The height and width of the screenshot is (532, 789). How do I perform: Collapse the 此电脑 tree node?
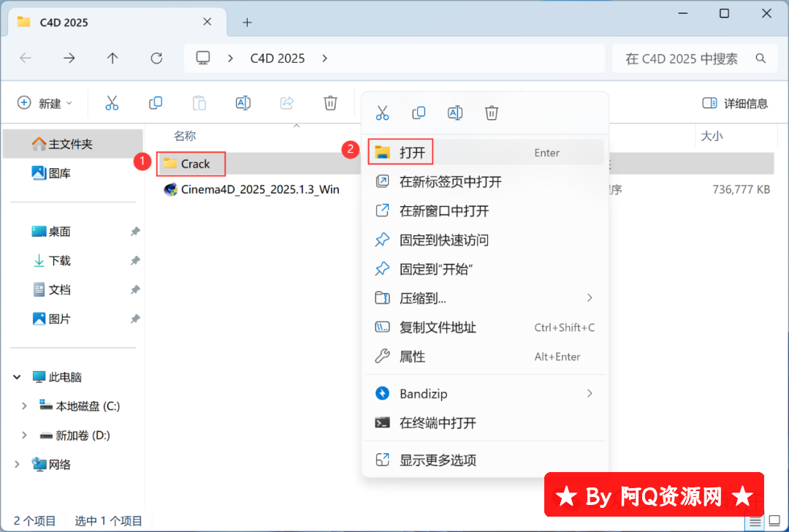click(x=17, y=377)
